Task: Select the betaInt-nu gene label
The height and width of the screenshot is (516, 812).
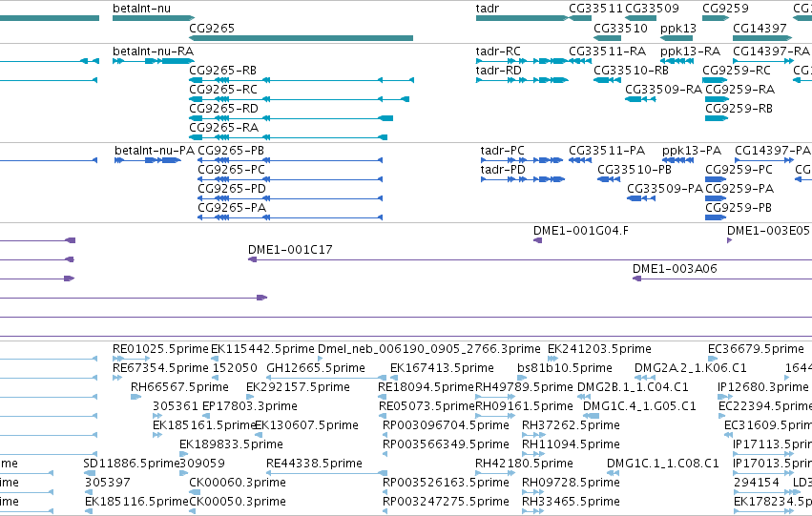Action: point(141,9)
